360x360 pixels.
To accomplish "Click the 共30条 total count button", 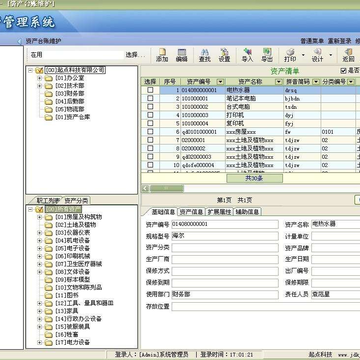I will pyautogui.click(x=254, y=178).
